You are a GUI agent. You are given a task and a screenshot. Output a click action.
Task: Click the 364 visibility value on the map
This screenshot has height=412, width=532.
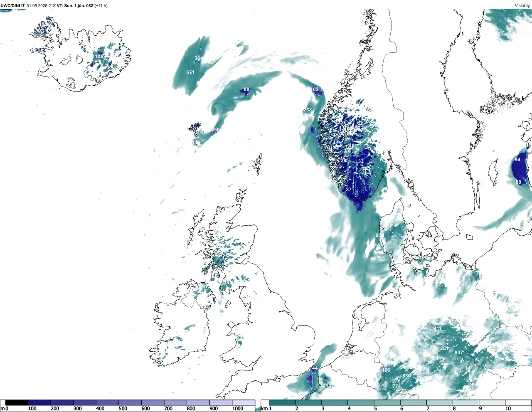pos(199,58)
